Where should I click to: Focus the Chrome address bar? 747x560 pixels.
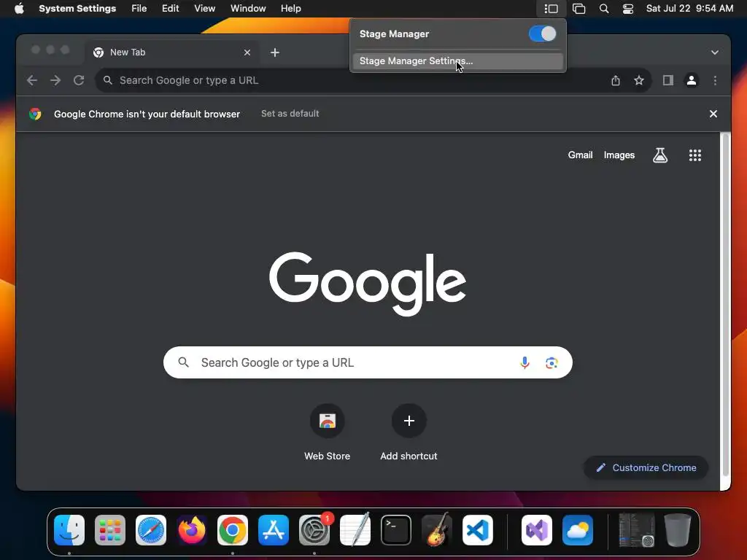point(352,80)
